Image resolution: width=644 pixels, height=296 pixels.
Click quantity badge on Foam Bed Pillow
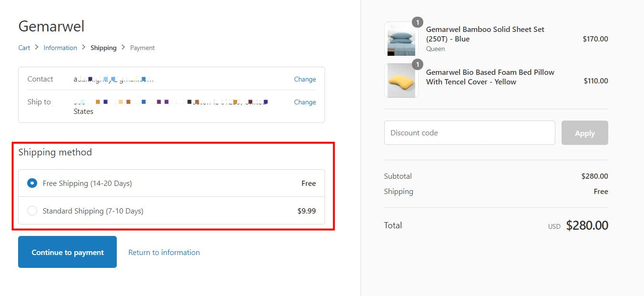coord(417,64)
